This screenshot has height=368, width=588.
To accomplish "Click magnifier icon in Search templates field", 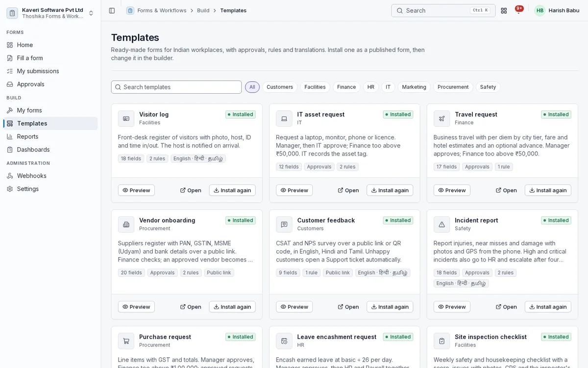I will click(118, 87).
